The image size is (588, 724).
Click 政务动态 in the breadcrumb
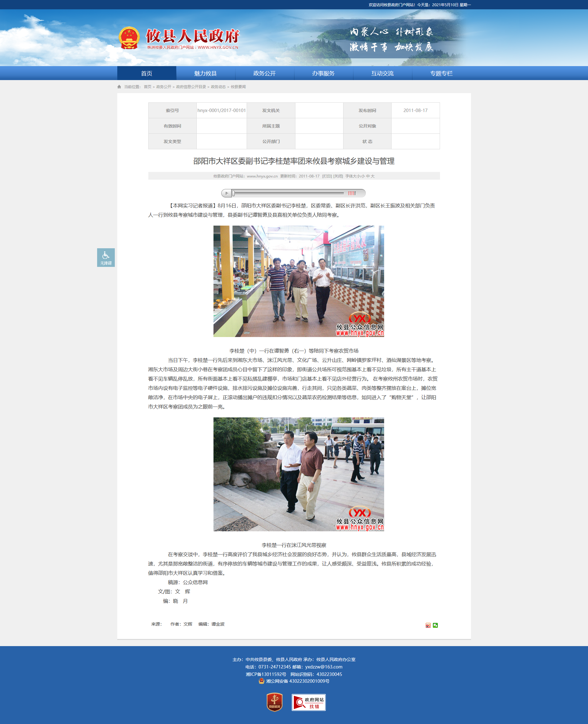tap(218, 87)
